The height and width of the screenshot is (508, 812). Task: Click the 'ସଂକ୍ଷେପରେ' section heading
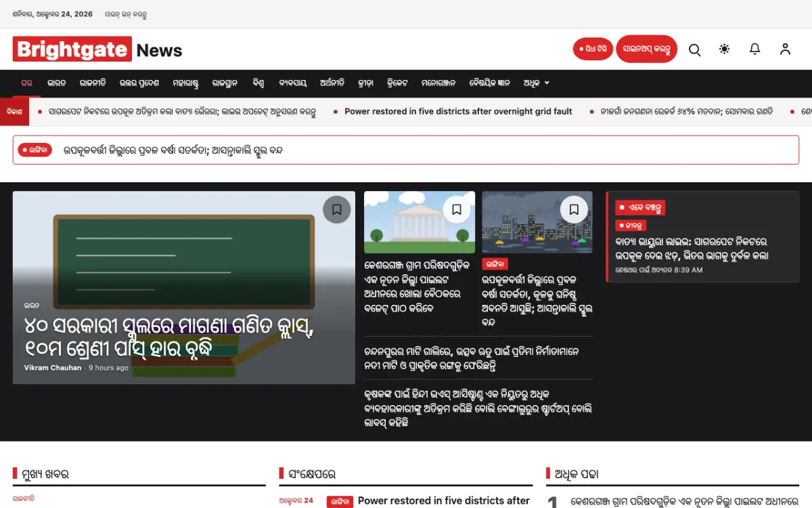pyautogui.click(x=312, y=474)
